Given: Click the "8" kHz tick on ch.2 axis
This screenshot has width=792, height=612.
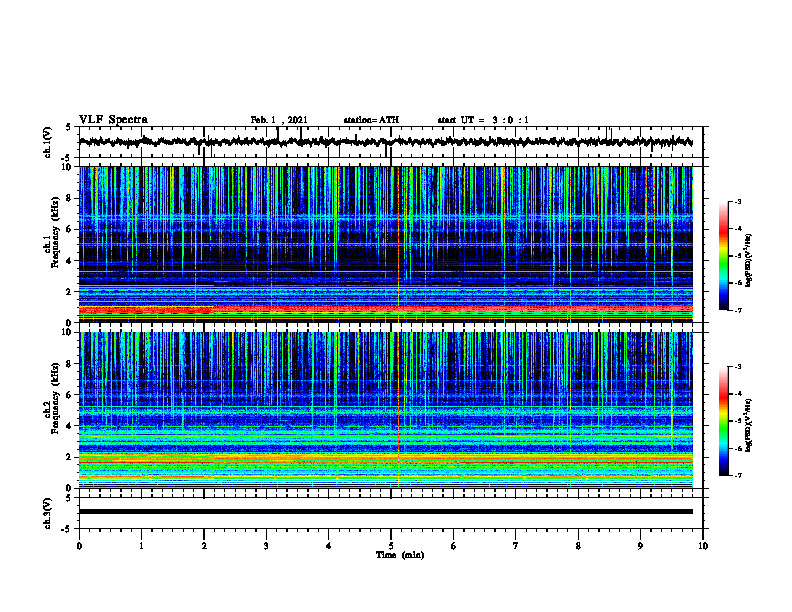Looking at the screenshot, I should 69,364.
